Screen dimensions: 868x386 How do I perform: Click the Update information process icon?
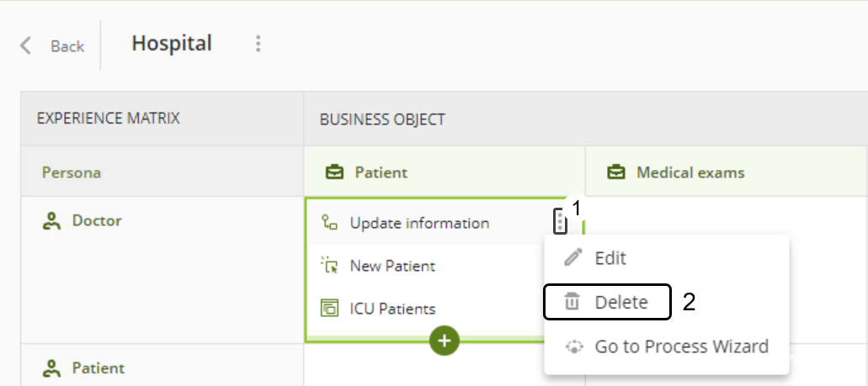[329, 223]
